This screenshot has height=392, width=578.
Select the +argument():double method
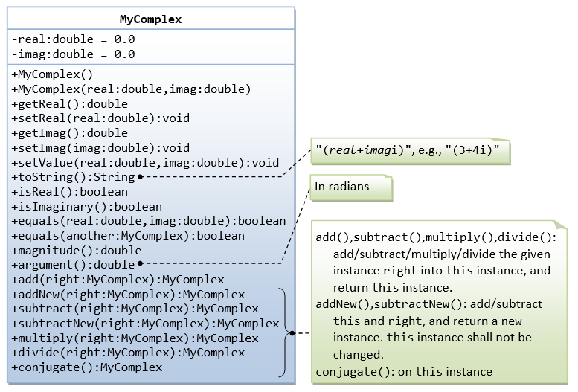tap(74, 265)
